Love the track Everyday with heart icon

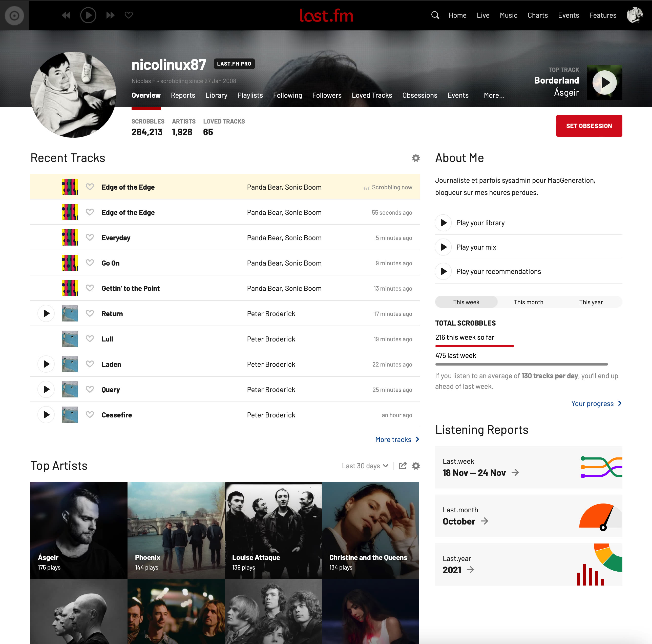[x=90, y=237]
